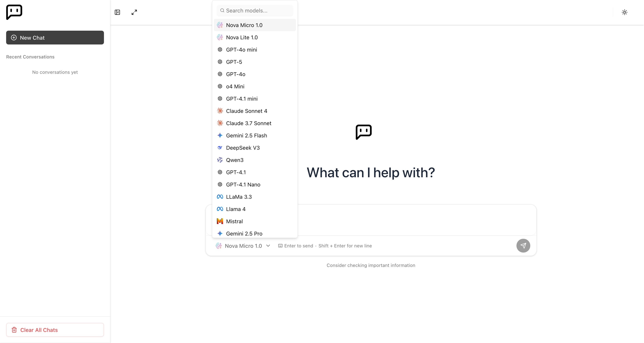
Task: Choose Gemini 2.5 Pro model
Action: [255, 233]
